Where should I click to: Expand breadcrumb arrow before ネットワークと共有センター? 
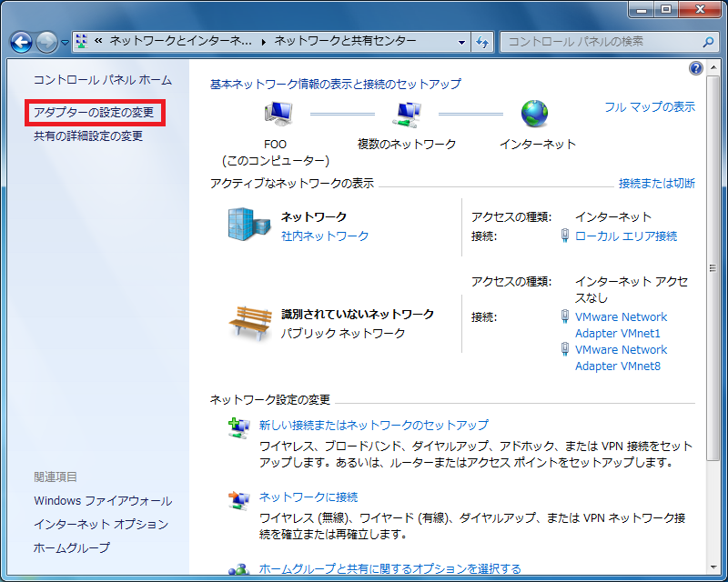265,42
